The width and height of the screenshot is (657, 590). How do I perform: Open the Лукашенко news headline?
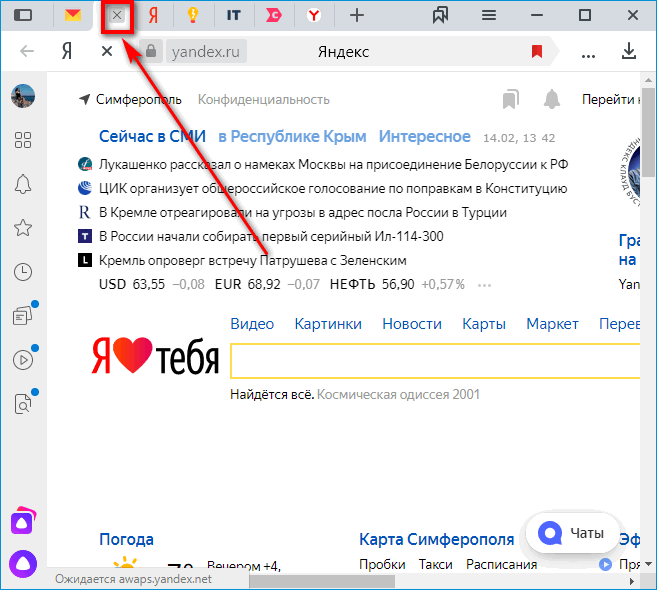(334, 164)
